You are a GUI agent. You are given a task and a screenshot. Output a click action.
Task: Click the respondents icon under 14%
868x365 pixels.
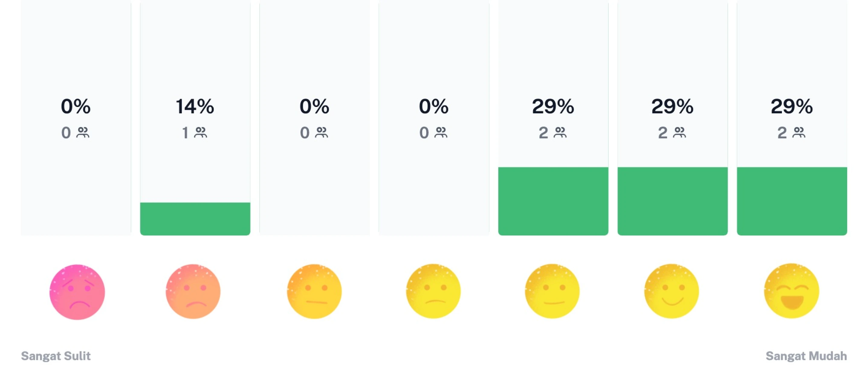(201, 132)
